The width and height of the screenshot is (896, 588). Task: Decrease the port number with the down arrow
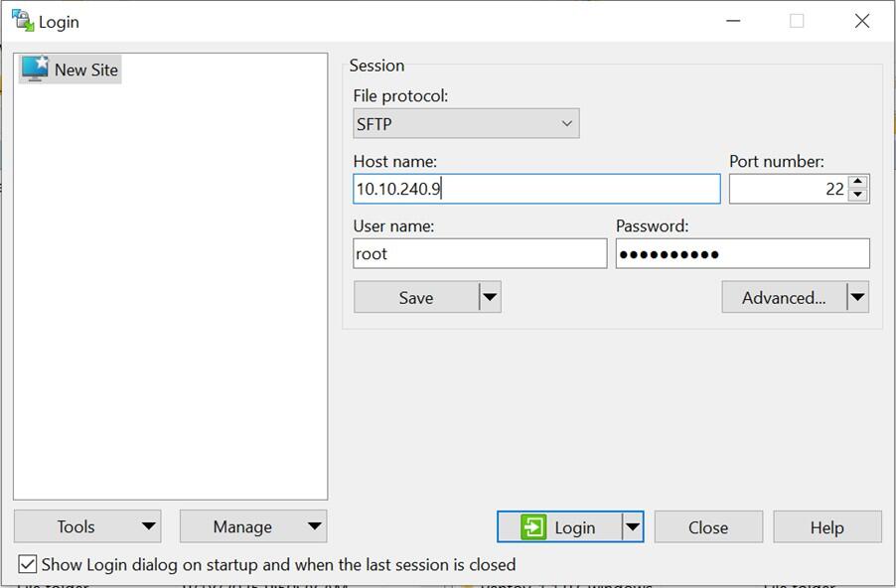point(858,195)
